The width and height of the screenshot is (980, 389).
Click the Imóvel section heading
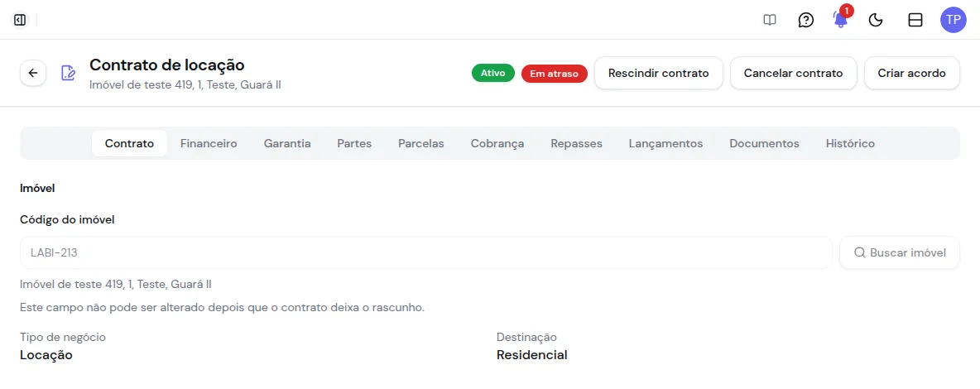(x=37, y=188)
